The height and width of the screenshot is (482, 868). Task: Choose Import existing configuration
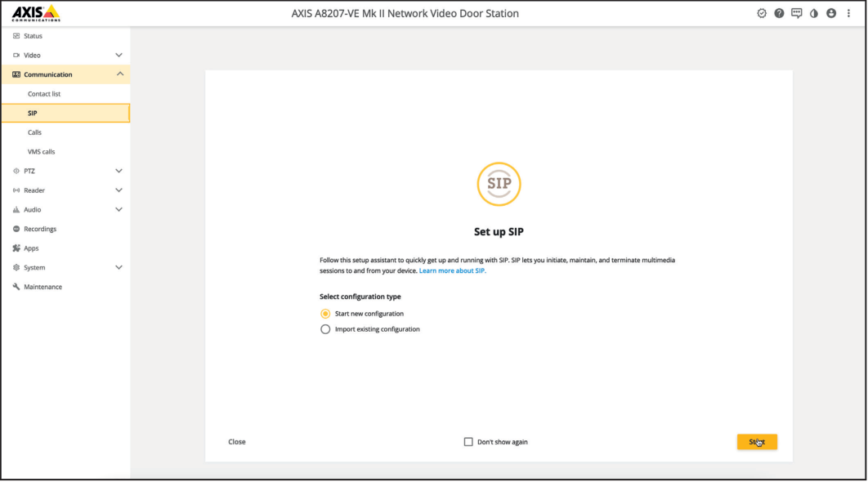pyautogui.click(x=325, y=329)
